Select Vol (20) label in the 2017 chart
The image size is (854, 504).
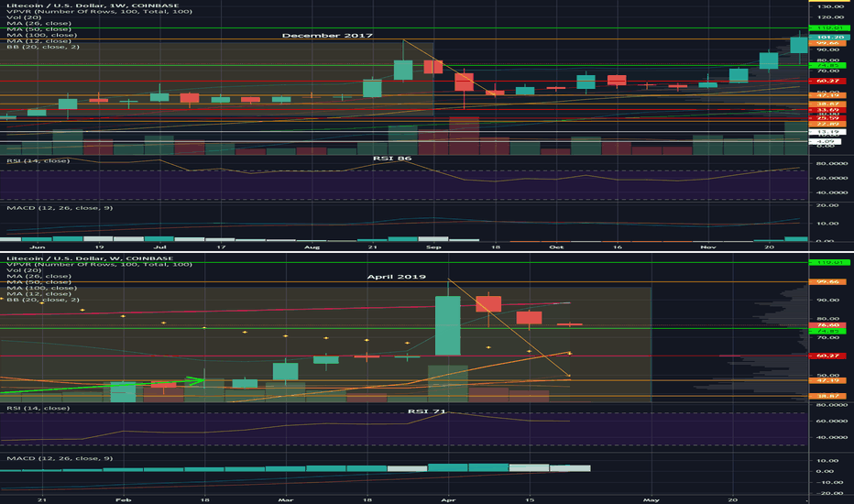(24, 17)
